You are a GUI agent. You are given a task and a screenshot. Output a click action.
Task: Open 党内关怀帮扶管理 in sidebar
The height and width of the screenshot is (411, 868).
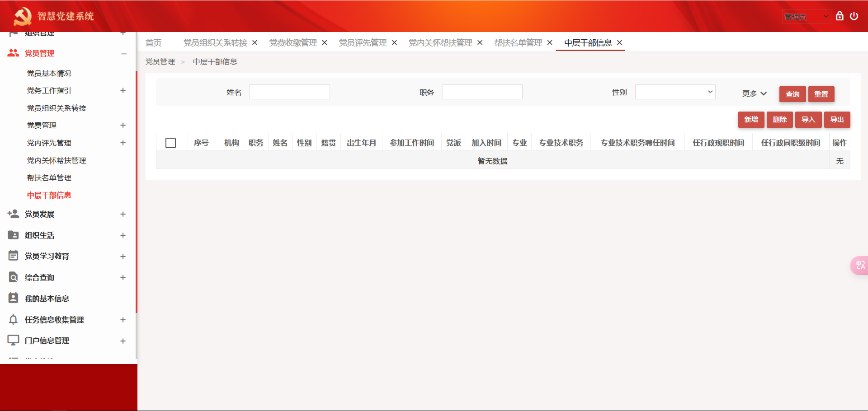57,160
